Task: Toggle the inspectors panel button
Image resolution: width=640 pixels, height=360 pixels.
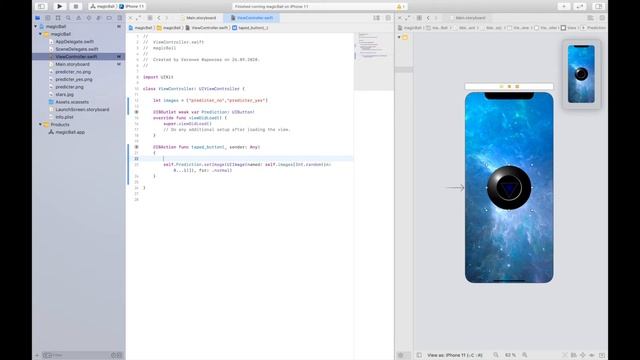Action: coord(598,6)
